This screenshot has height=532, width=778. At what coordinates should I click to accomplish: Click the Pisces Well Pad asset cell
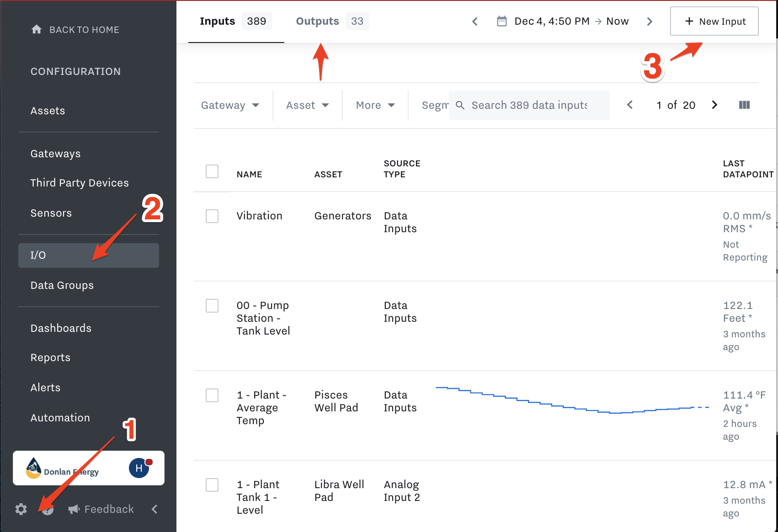pos(336,401)
